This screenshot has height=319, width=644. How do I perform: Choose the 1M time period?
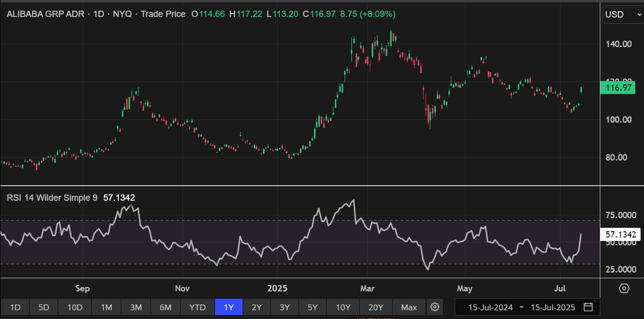[106, 307]
